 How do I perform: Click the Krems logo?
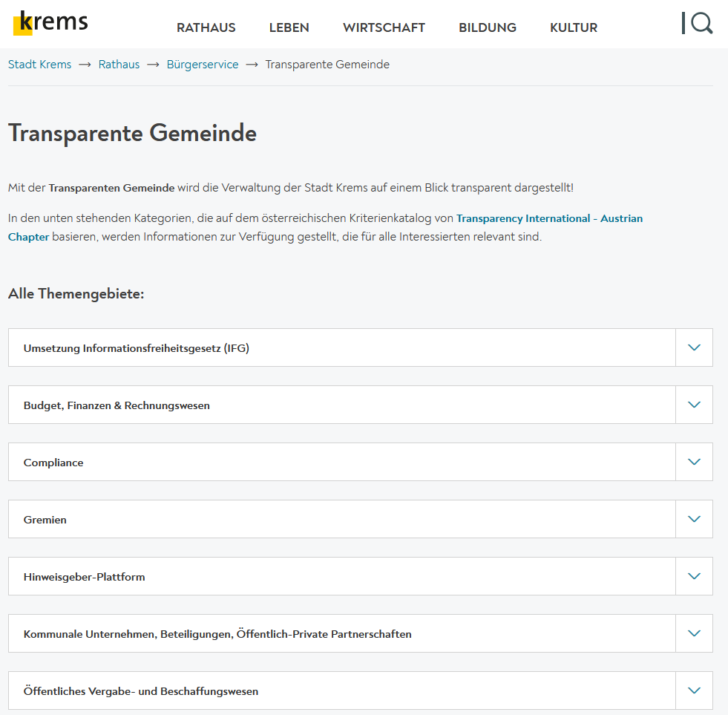pyautogui.click(x=50, y=23)
